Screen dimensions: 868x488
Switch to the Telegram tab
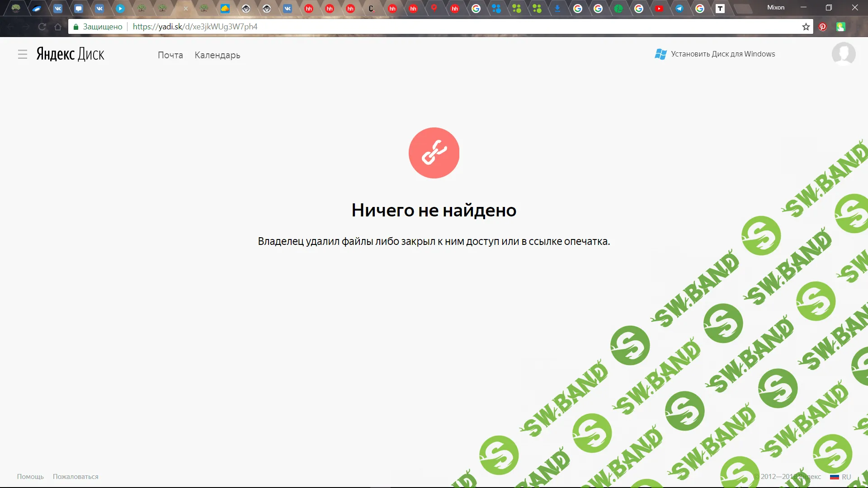pos(679,9)
